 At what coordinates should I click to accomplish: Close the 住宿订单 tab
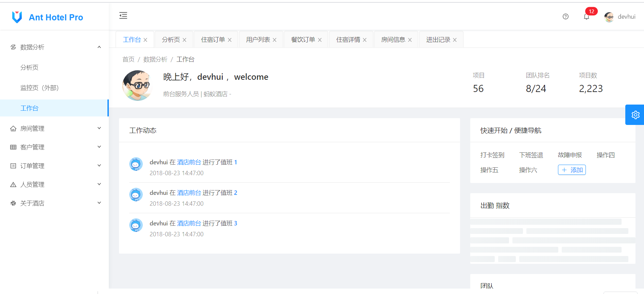pyautogui.click(x=230, y=40)
